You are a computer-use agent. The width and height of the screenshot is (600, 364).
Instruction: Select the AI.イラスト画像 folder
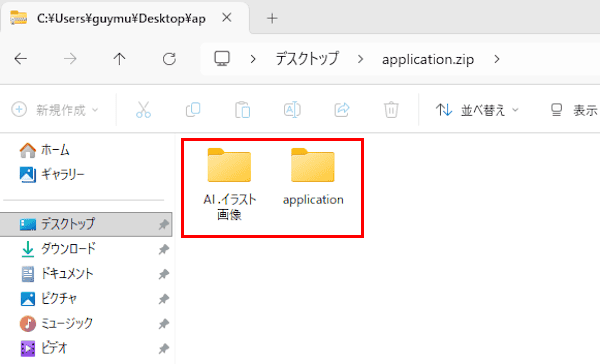229,184
